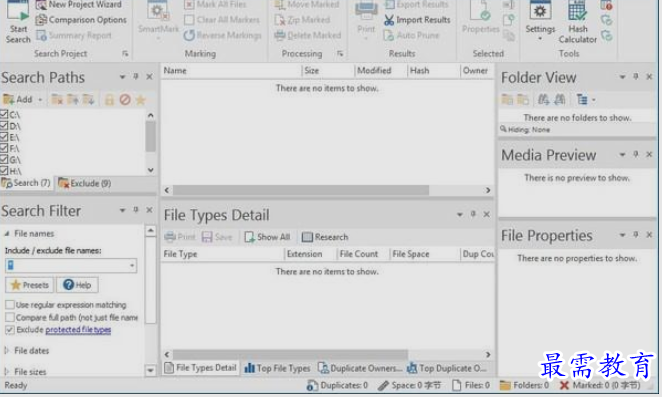Pin the Search Paths panel
The image size is (662, 397).
(x=136, y=76)
